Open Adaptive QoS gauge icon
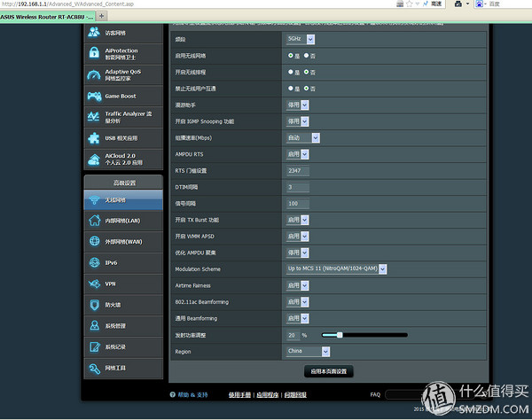 [94, 74]
